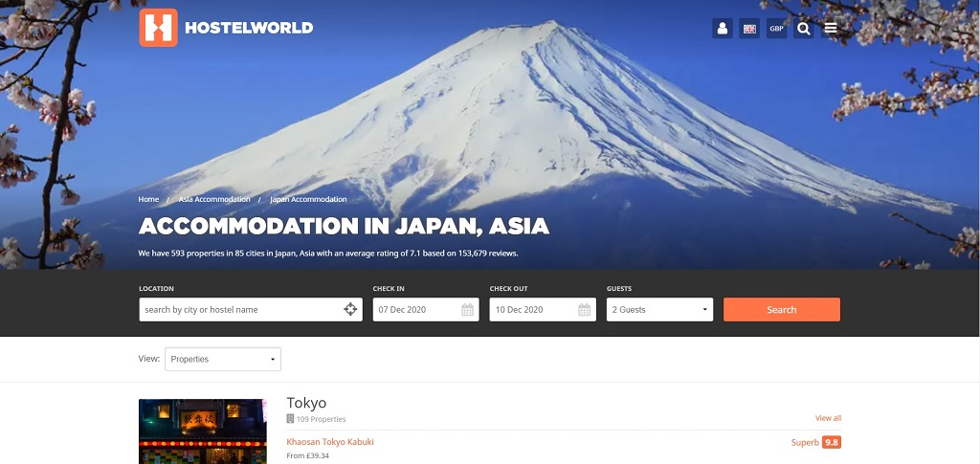The image size is (980, 464).
Task: Click the Tokyo city heading
Action: [x=306, y=403]
